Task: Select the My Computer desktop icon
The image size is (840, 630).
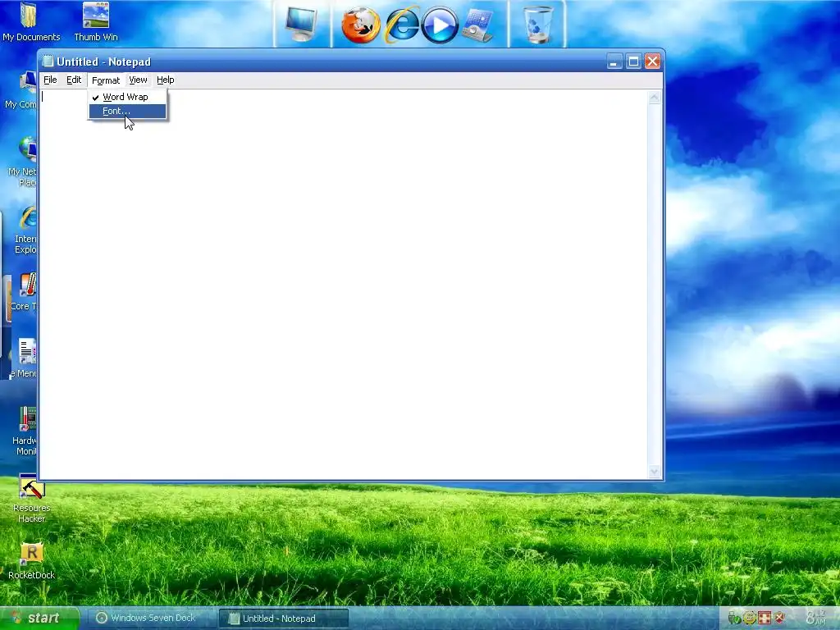Action: 22,90
